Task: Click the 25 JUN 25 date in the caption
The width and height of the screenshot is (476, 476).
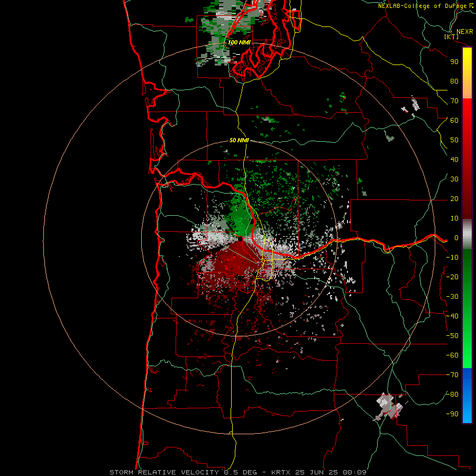Action: [317, 472]
